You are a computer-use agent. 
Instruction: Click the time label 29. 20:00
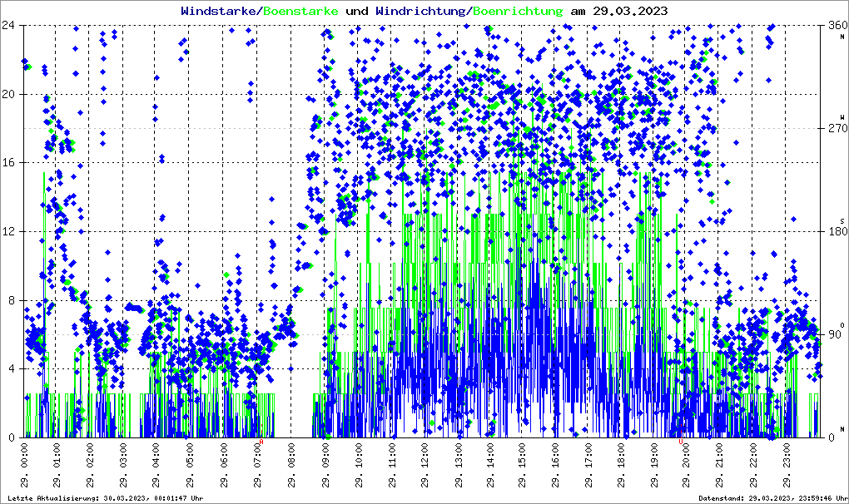[686, 465]
